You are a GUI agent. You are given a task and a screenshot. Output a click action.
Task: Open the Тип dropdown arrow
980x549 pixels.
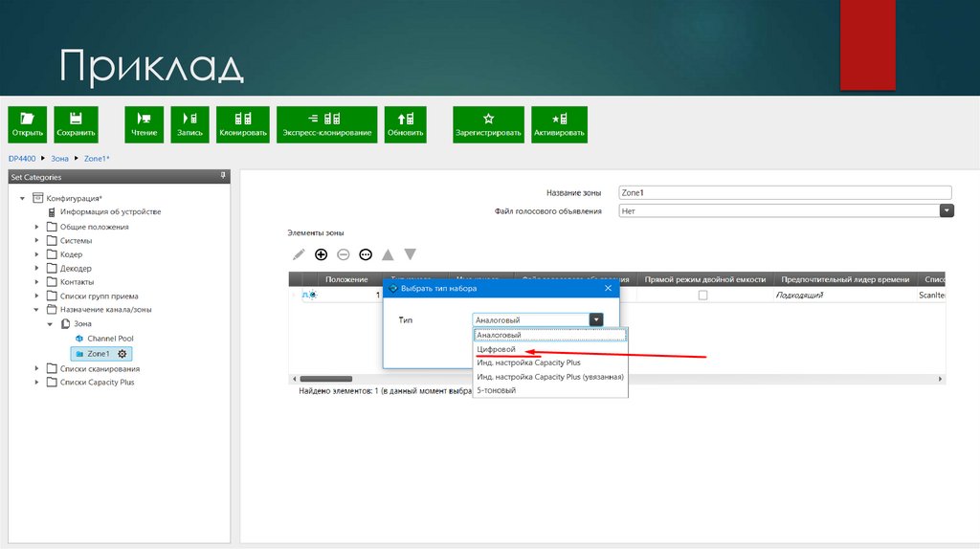point(596,319)
